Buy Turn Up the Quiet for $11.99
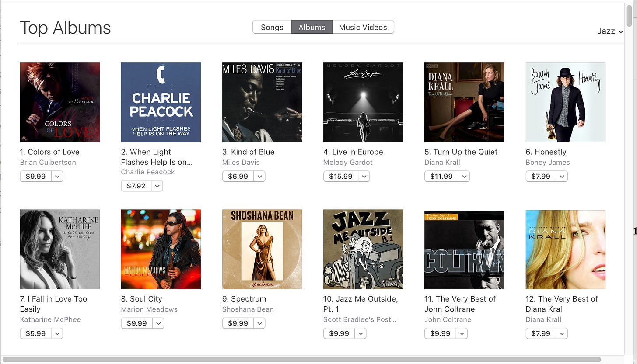This screenshot has height=364, width=637. pos(441,176)
